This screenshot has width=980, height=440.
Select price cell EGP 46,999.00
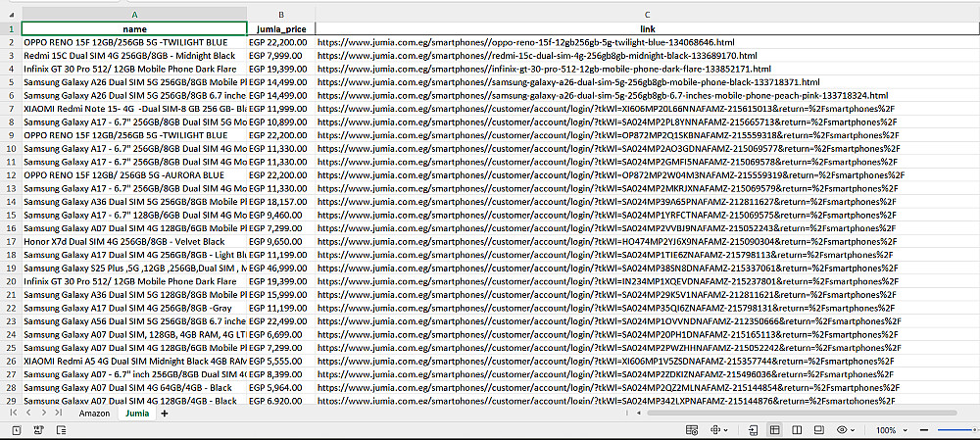281,268
